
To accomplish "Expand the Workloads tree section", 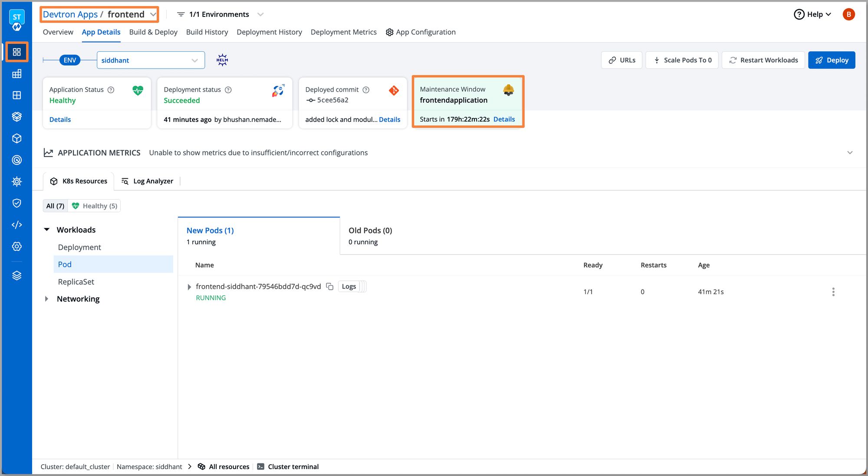I will point(47,229).
